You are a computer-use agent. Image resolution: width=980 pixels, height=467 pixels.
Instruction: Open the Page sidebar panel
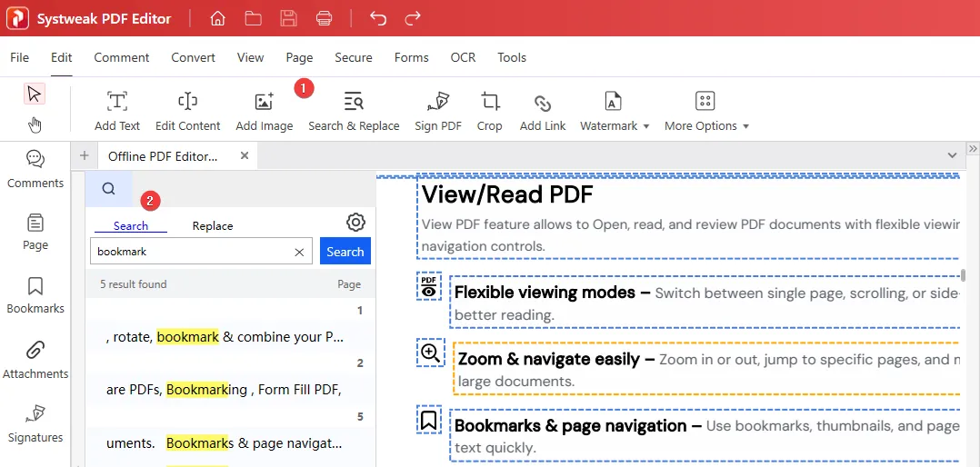(x=35, y=232)
